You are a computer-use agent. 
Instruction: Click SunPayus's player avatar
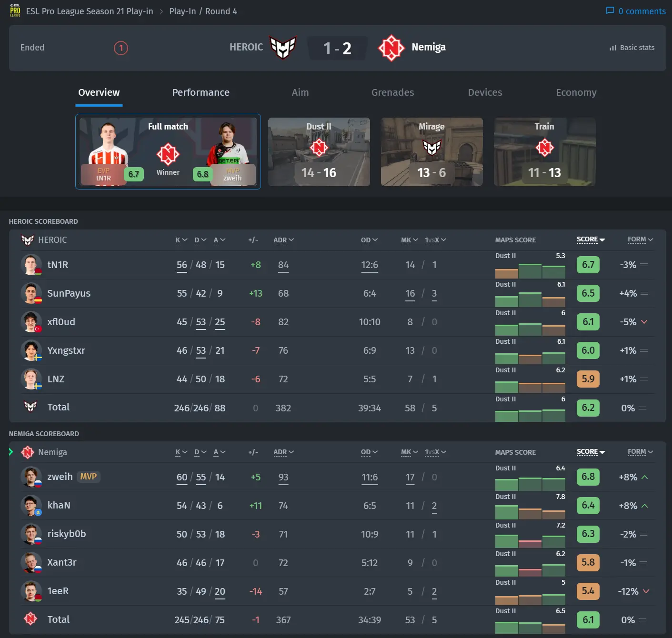pyautogui.click(x=31, y=293)
